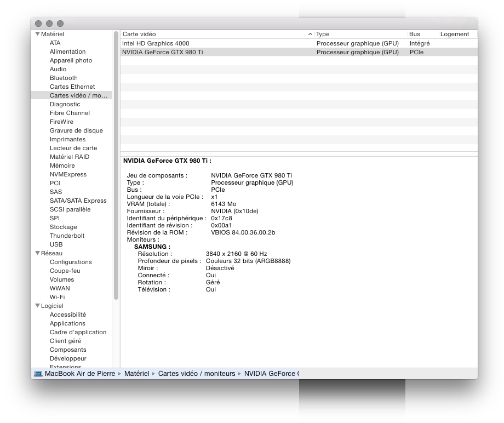Click the VRAM value 6143 Mo
This screenshot has height=423, width=504.
coord(224,204)
